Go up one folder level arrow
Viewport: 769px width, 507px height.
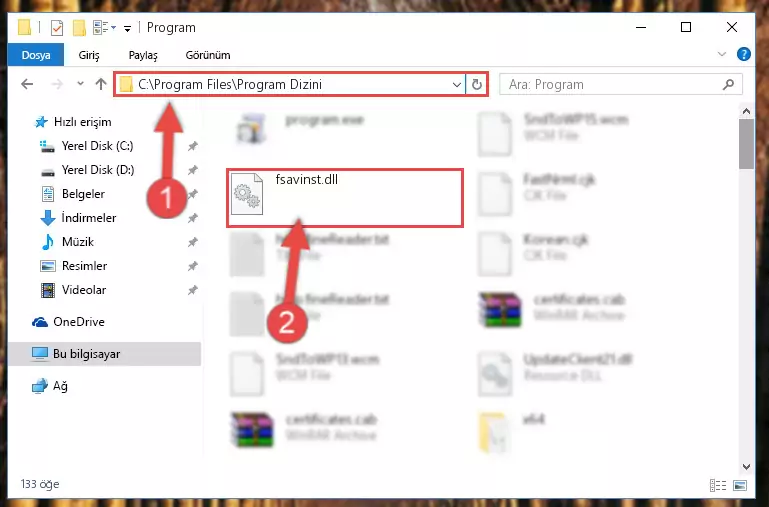(101, 84)
